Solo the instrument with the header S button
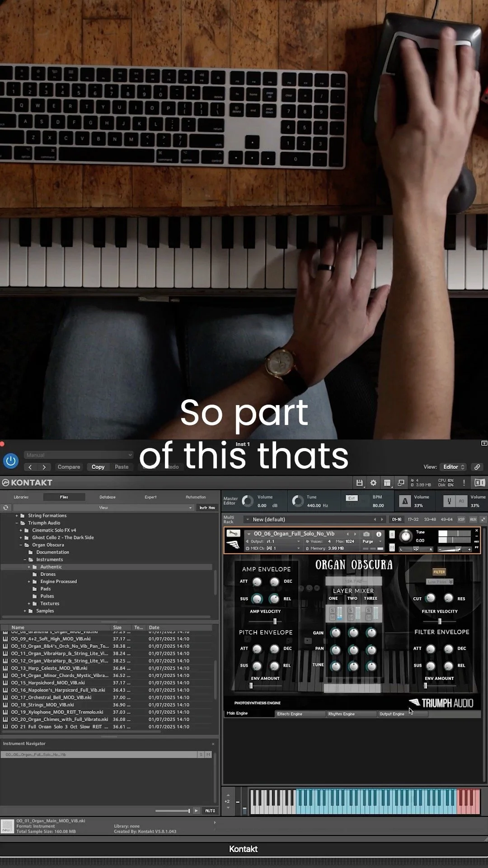The image size is (488, 868). 392,535
